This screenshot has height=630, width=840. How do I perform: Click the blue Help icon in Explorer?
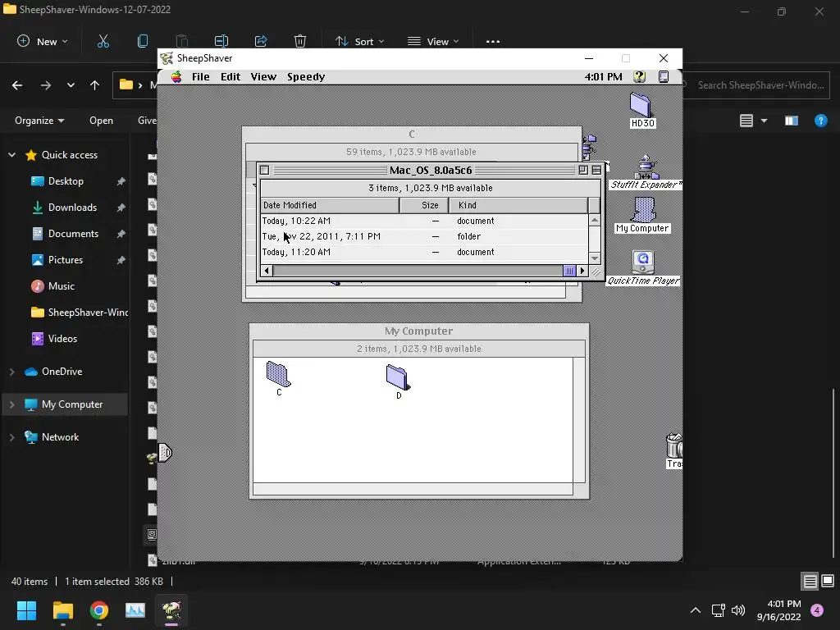click(x=820, y=121)
